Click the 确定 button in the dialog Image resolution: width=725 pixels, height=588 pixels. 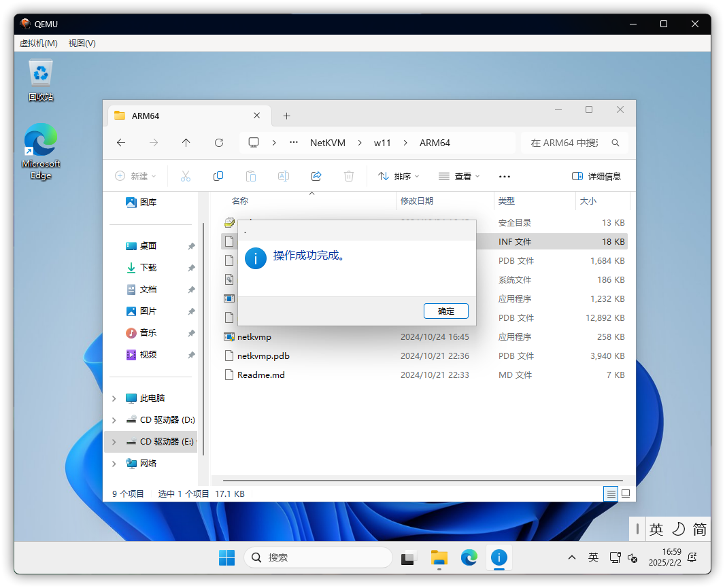445,311
